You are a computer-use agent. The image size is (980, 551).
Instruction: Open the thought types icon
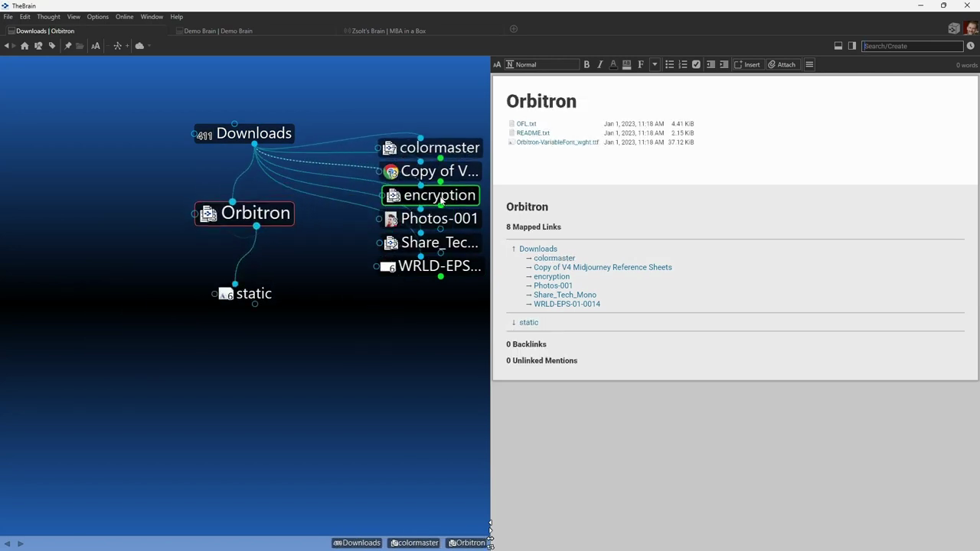click(x=38, y=46)
